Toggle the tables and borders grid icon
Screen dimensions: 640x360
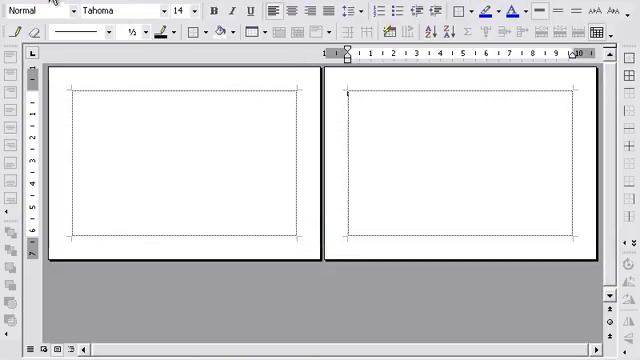597,32
